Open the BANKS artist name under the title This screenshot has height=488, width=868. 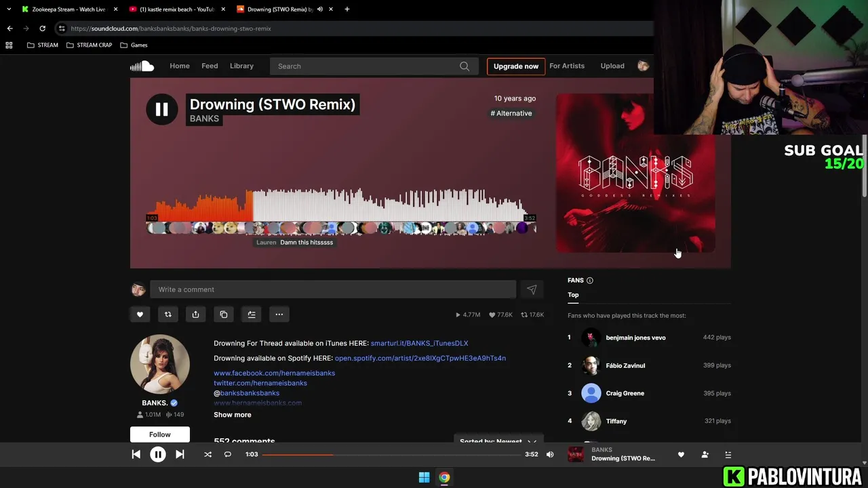point(204,119)
